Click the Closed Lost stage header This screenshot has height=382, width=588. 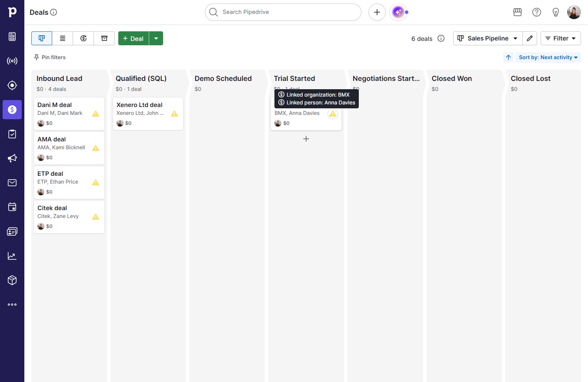tap(531, 79)
